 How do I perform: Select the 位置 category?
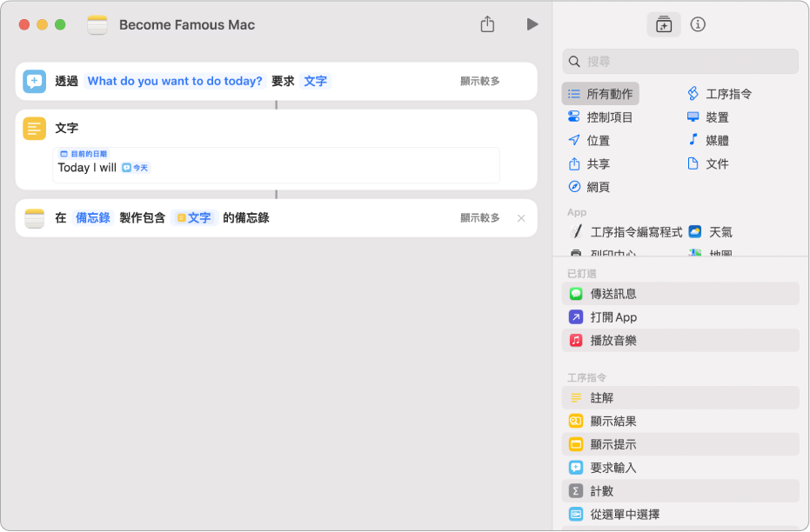pyautogui.click(x=589, y=140)
